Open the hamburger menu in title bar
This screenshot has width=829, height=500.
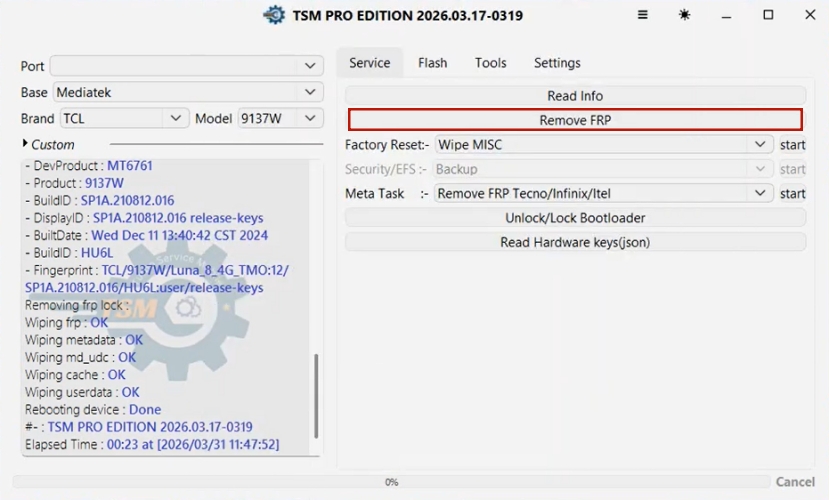click(x=642, y=15)
